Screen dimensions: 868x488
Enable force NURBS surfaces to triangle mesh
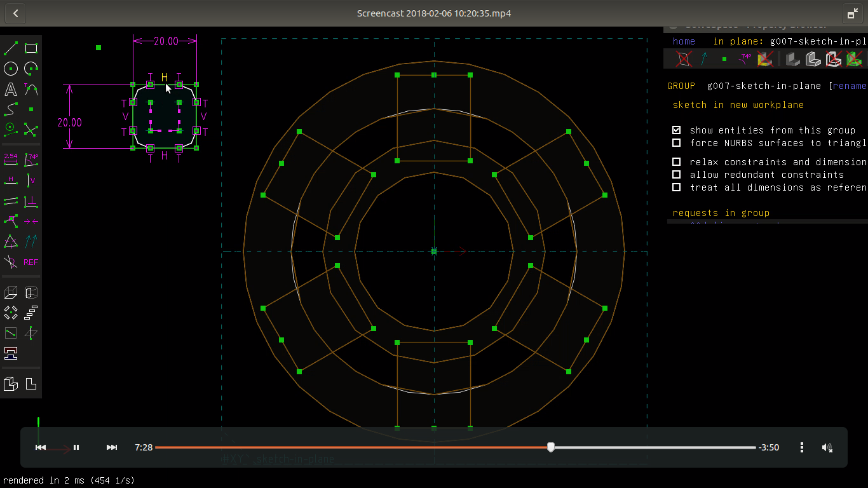coord(677,142)
